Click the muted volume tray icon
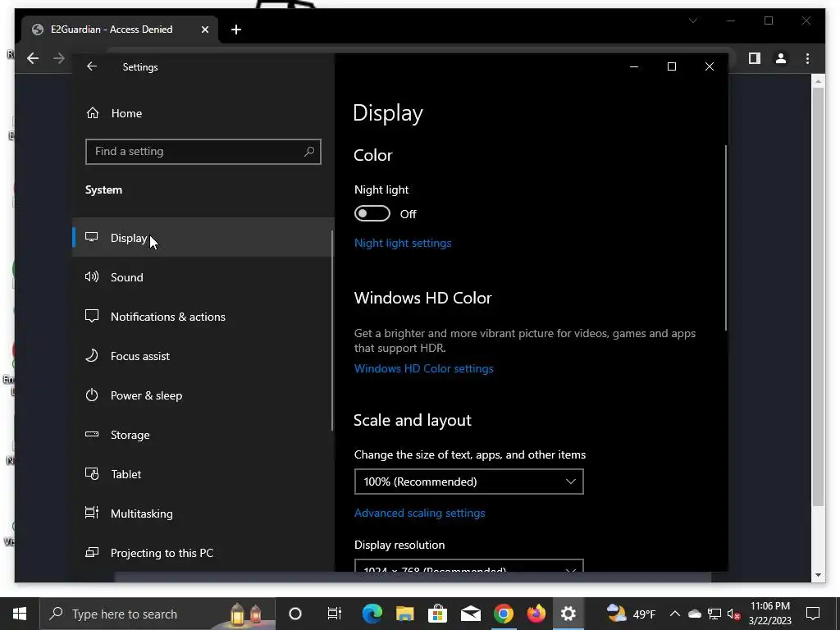Viewport: 840px width, 630px height. coord(734,614)
